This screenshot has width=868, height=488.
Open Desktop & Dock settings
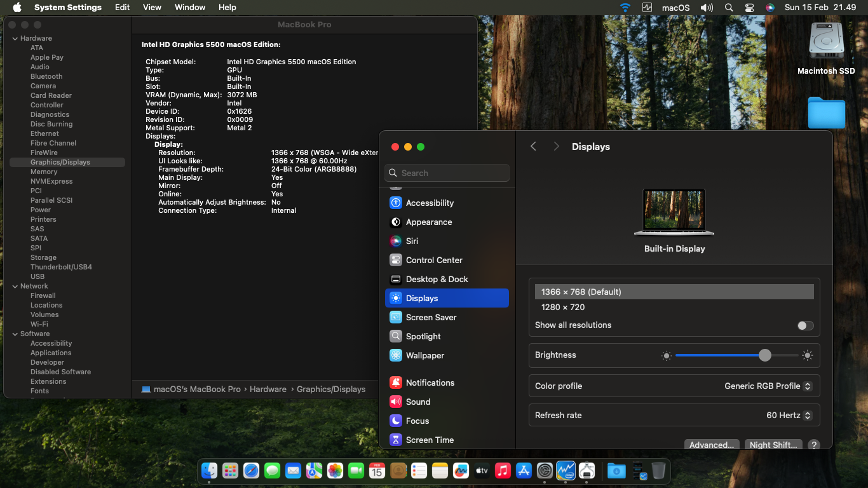447,279
